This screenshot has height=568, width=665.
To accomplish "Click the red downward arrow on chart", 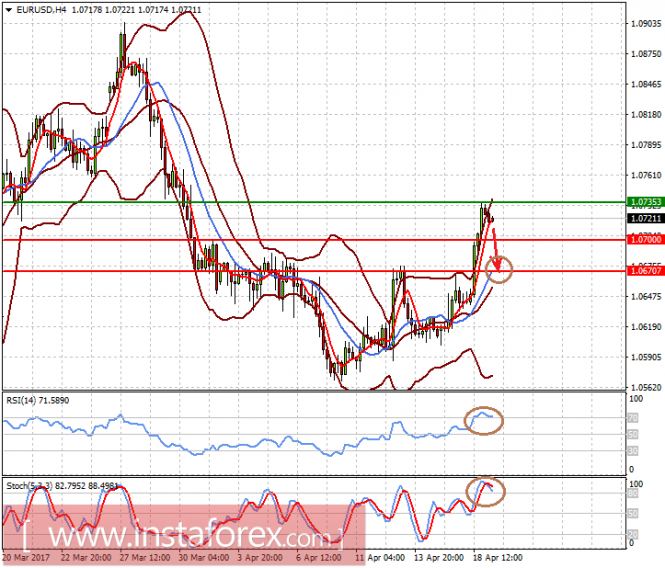I will (x=495, y=250).
